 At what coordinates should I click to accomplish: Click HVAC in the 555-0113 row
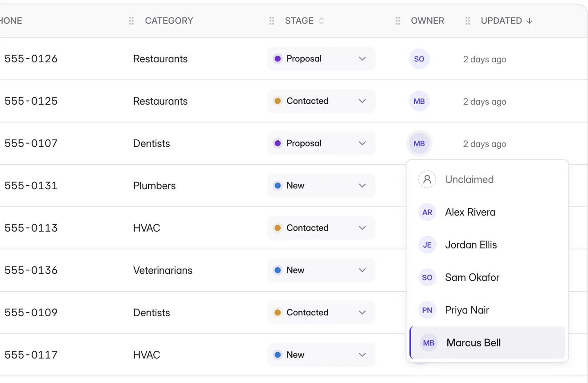coord(147,228)
